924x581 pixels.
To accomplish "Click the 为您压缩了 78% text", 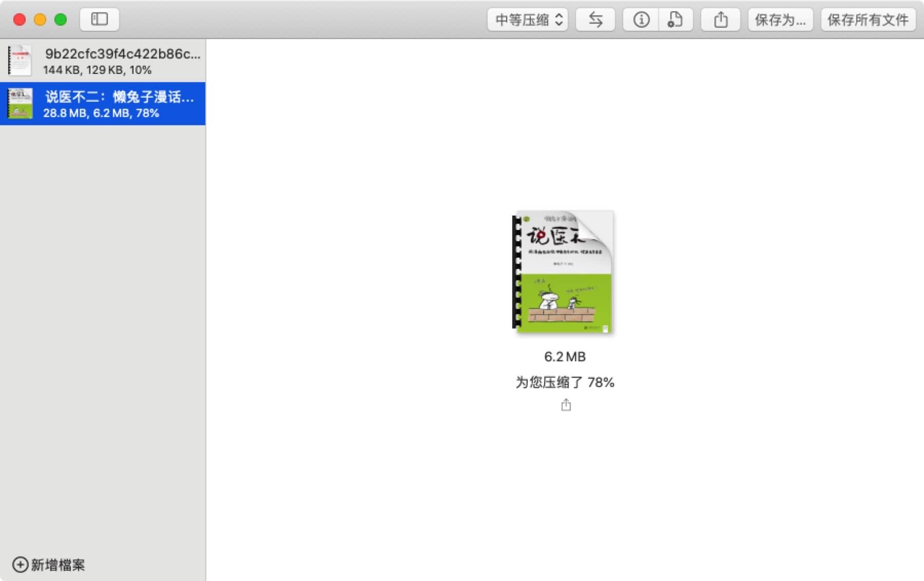I will click(565, 382).
